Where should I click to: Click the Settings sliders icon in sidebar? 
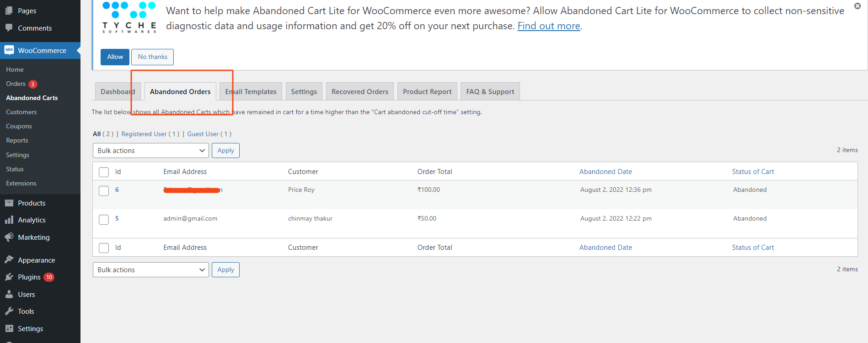(9, 328)
